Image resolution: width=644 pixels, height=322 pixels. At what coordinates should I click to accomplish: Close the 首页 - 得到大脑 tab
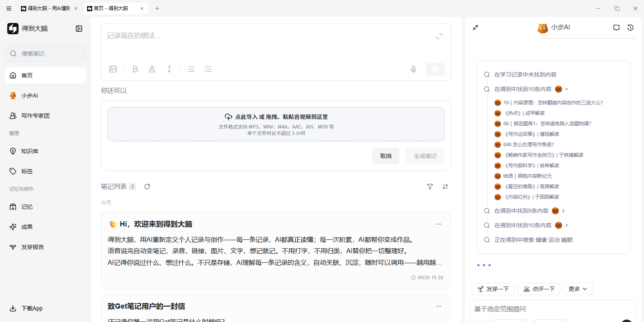point(142,8)
